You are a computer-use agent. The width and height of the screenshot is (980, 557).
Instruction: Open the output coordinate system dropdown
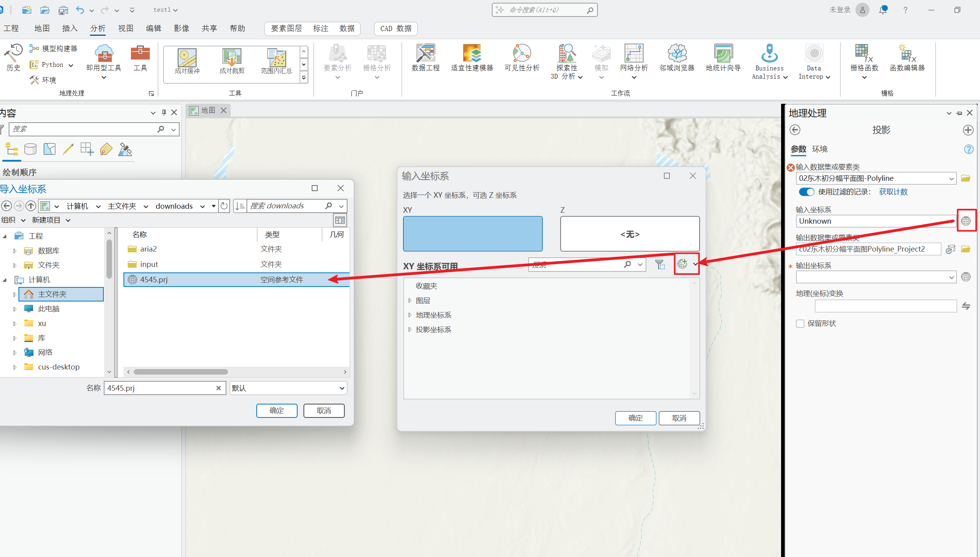point(951,277)
